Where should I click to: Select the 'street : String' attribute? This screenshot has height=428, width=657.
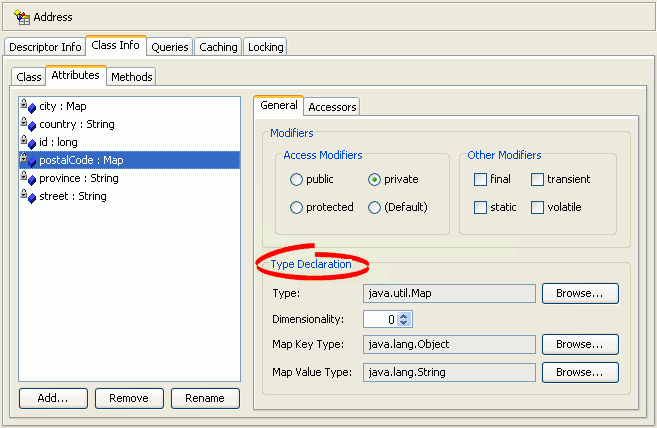click(x=129, y=196)
